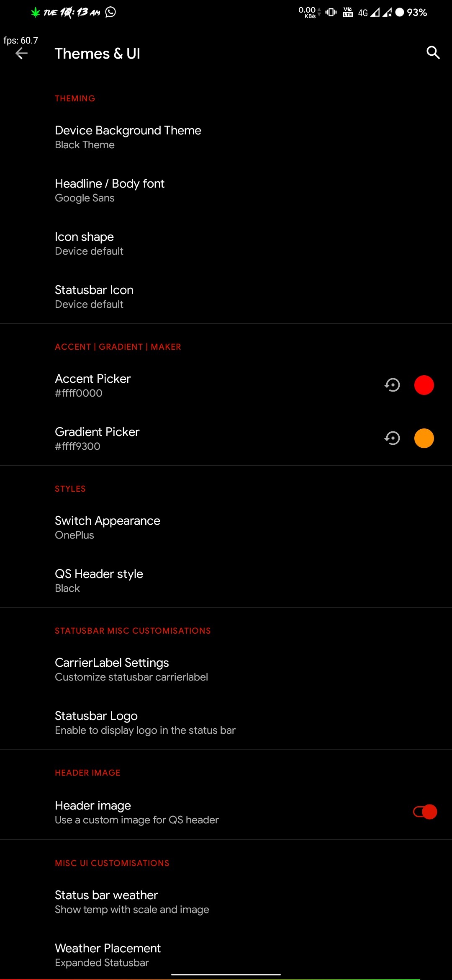Reset Gradient Picker with restore icon
Viewport: 452px width, 980px height.
pos(392,438)
